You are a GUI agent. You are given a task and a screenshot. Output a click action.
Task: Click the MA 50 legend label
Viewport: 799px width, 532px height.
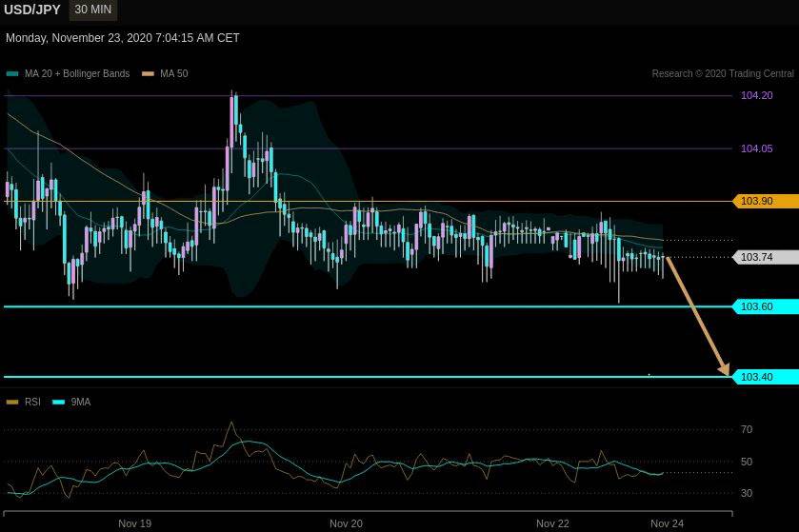(x=173, y=74)
